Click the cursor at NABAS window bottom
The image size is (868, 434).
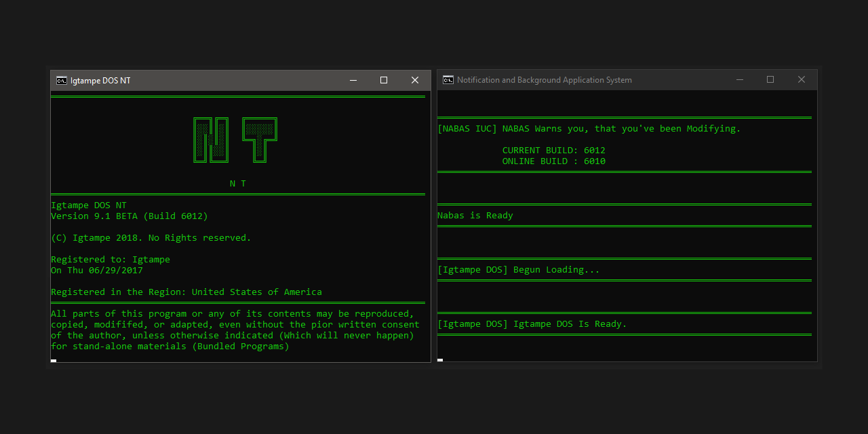[x=439, y=360]
